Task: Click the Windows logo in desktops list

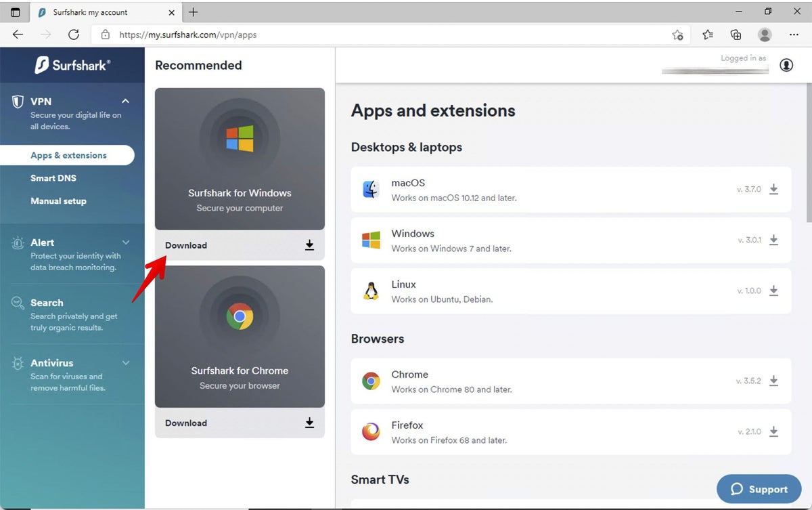Action: click(371, 240)
